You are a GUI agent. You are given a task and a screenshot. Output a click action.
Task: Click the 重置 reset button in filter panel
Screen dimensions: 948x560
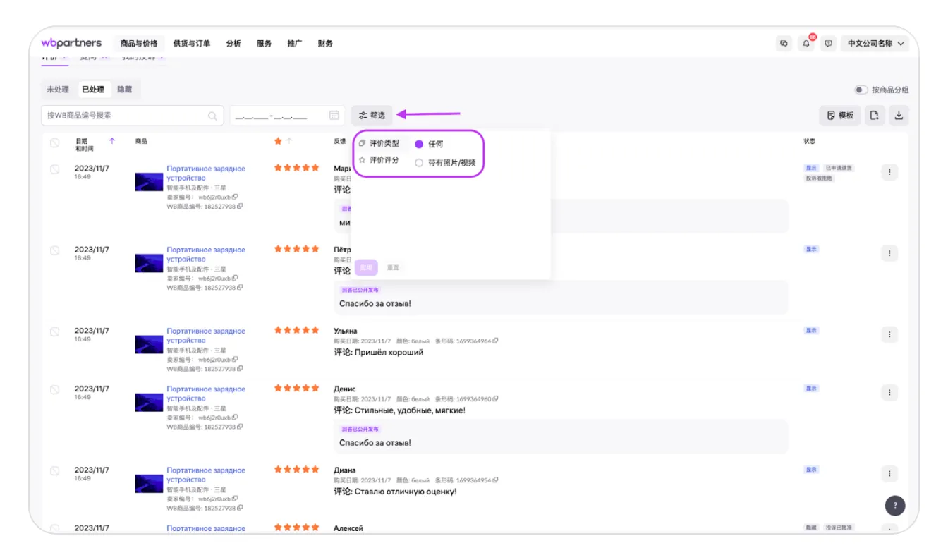(393, 267)
